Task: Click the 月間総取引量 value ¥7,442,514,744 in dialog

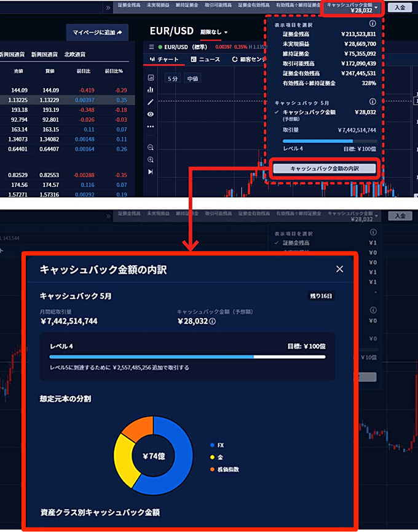Action: (x=69, y=321)
